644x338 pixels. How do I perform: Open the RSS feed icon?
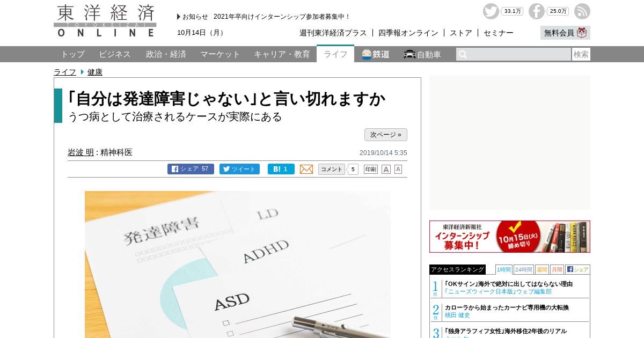(582, 11)
